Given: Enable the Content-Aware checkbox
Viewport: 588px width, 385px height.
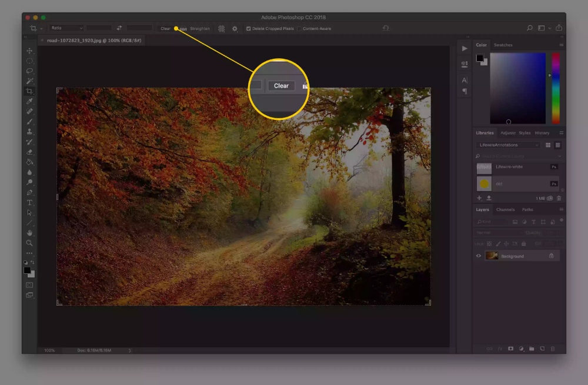Looking at the screenshot, I should pyautogui.click(x=299, y=28).
